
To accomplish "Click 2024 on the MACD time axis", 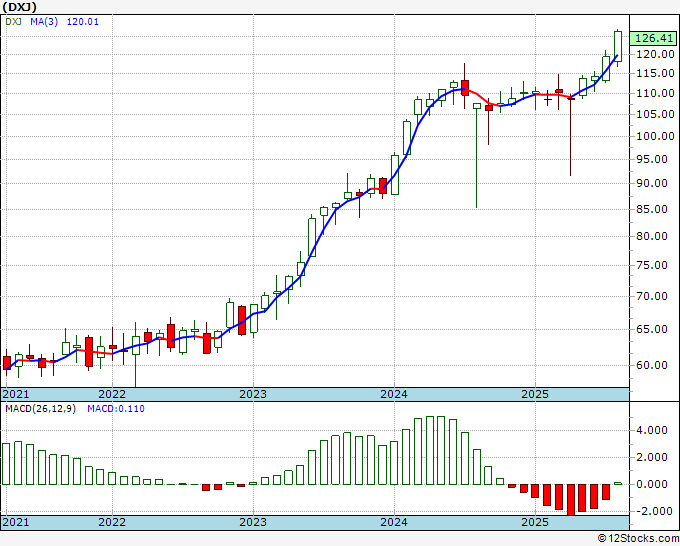I will [394, 522].
